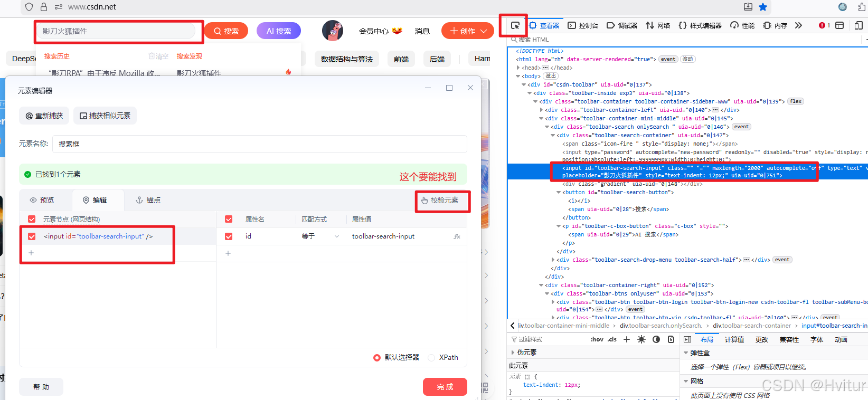Screen dimensions: 868x400
Task: Open the 创作 dropdown chevron
Action: (x=484, y=31)
